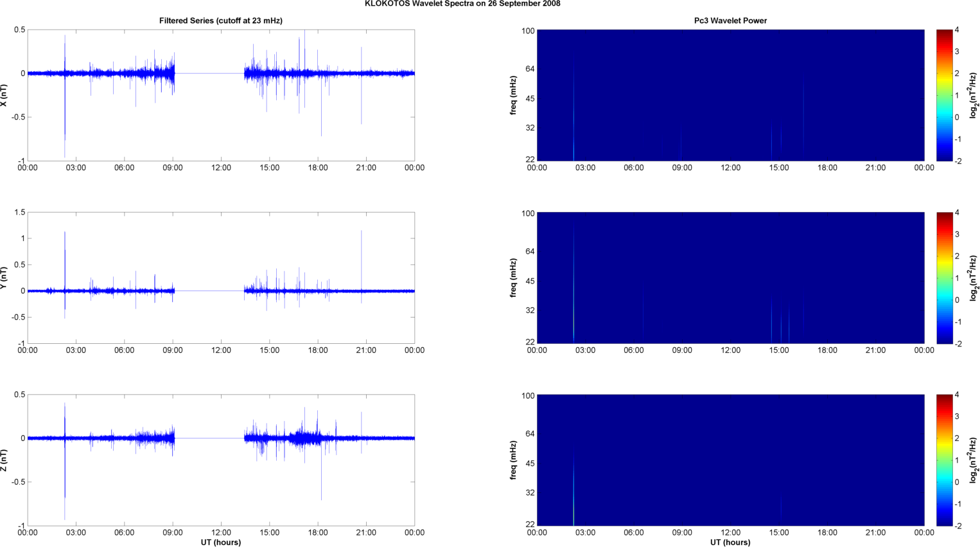Click the Y component wavelet power spectrogram

click(730, 278)
